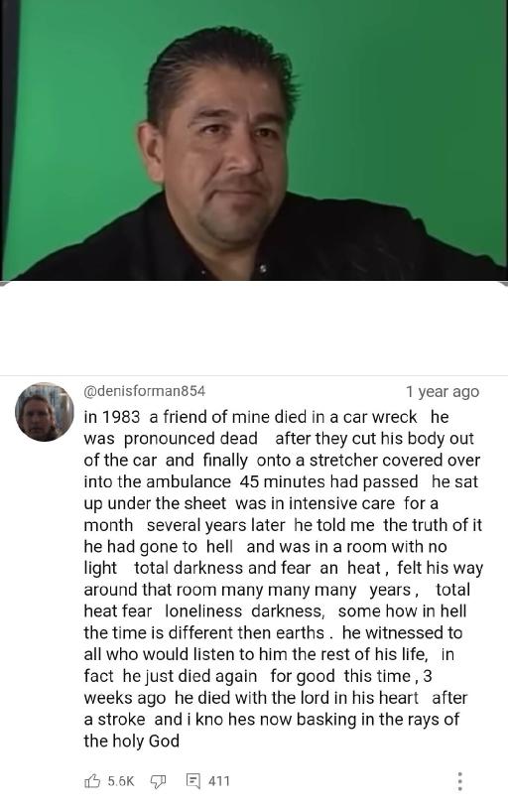Click the 5.6K like count
This screenshot has width=508, height=812.
[x=121, y=781]
